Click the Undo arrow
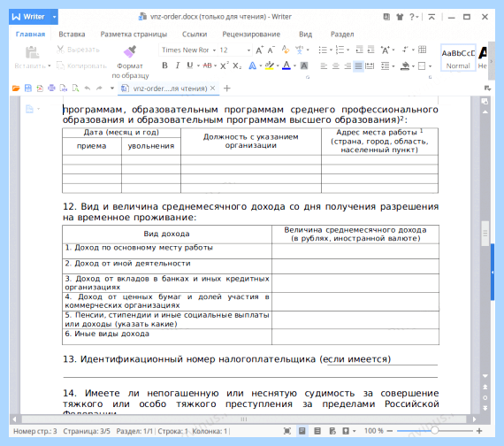504x446 pixels. [88, 88]
